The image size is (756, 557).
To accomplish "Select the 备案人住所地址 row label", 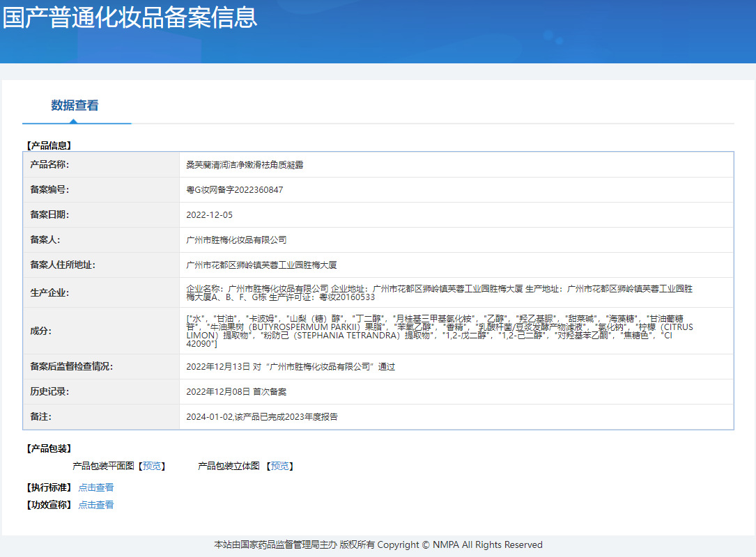I will tap(63, 265).
